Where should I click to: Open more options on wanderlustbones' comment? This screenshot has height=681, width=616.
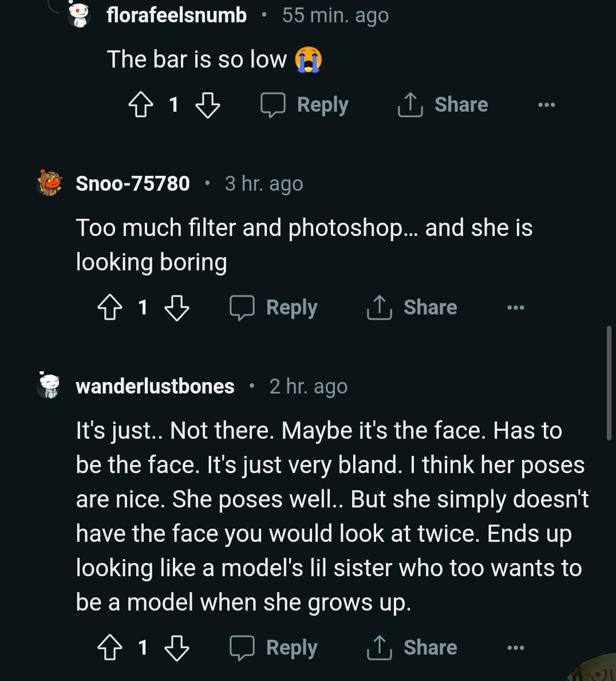(515, 648)
